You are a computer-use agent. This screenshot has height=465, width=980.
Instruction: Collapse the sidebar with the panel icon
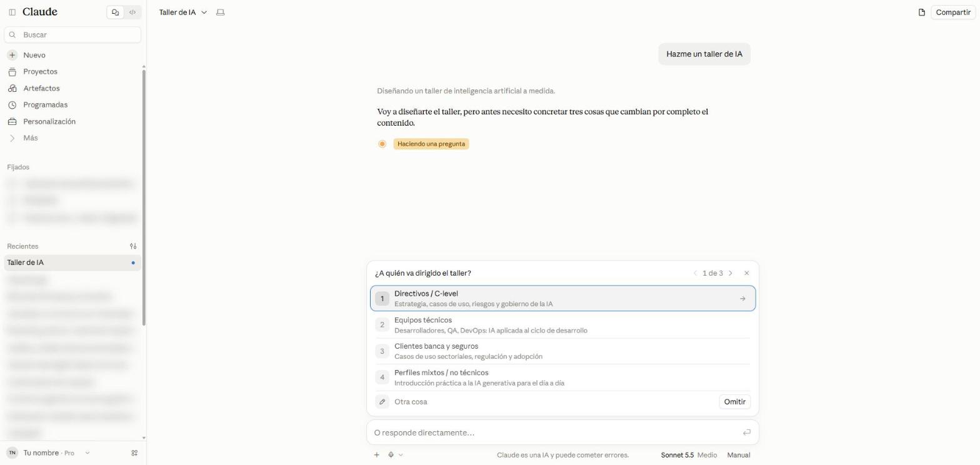pyautogui.click(x=12, y=12)
